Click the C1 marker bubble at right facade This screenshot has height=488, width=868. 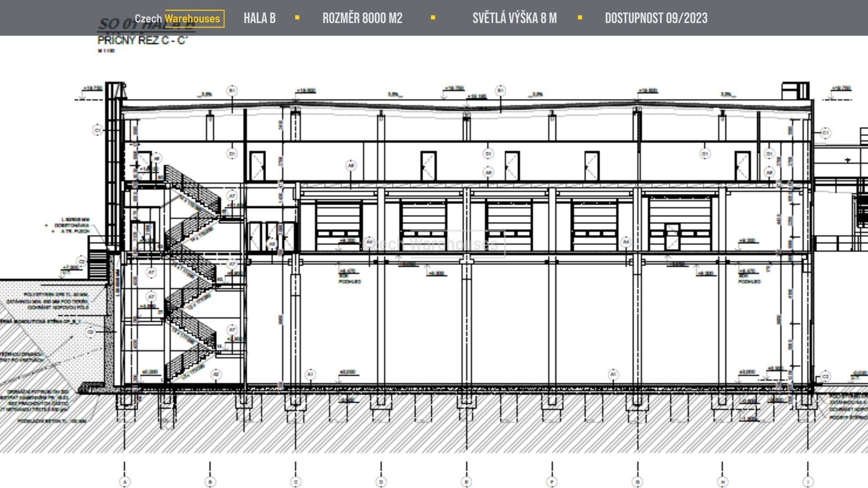pyautogui.click(x=826, y=133)
